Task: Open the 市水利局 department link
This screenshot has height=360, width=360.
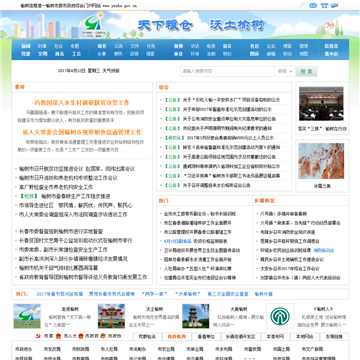Action: point(224,349)
